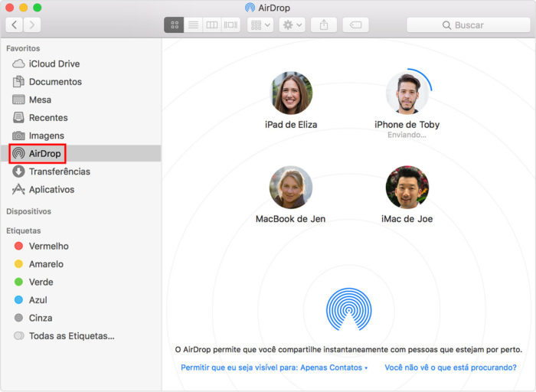Click the iPhone de Toby label
The width and height of the screenshot is (536, 392).
click(407, 125)
